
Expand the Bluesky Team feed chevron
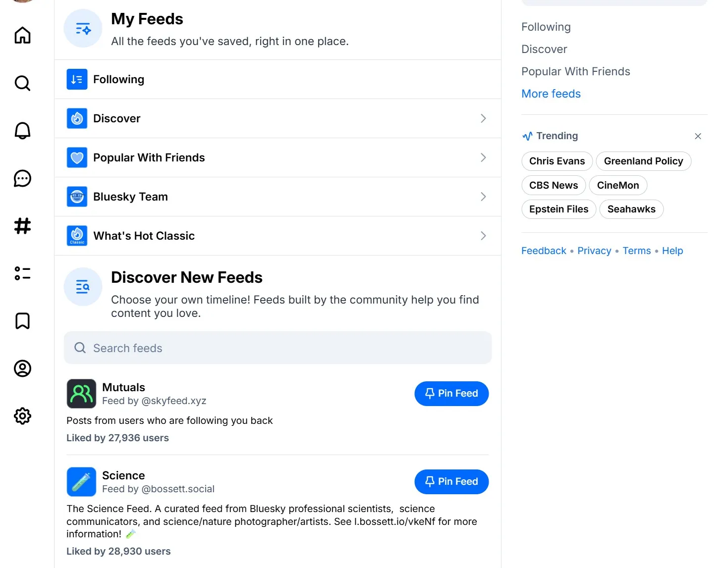pos(483,197)
